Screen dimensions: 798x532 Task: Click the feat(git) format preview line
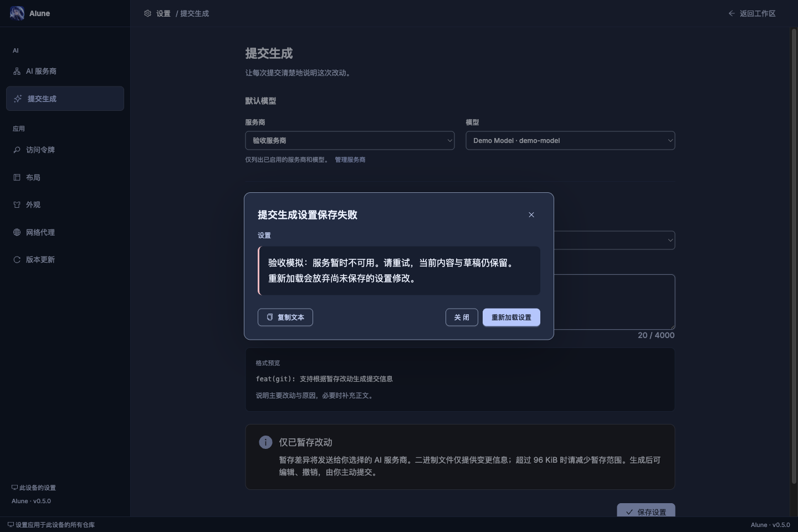pos(324,379)
